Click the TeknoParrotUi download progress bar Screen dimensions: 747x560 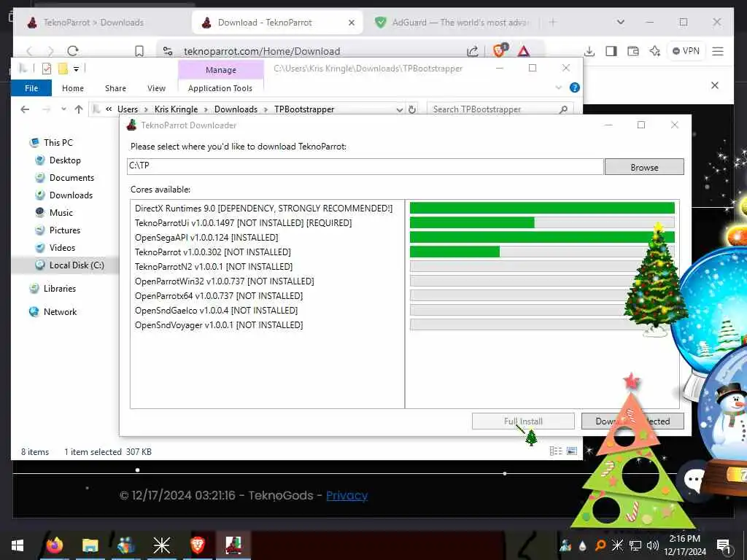click(542, 222)
